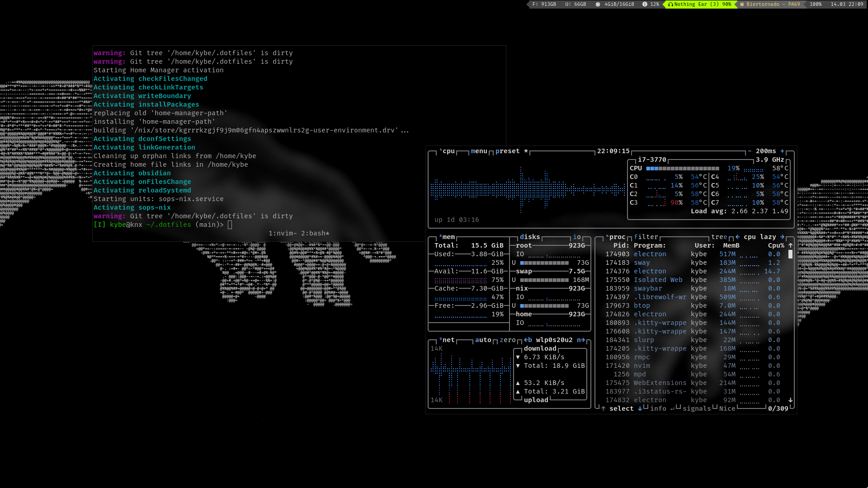Click the zero button in net box

tap(508, 340)
